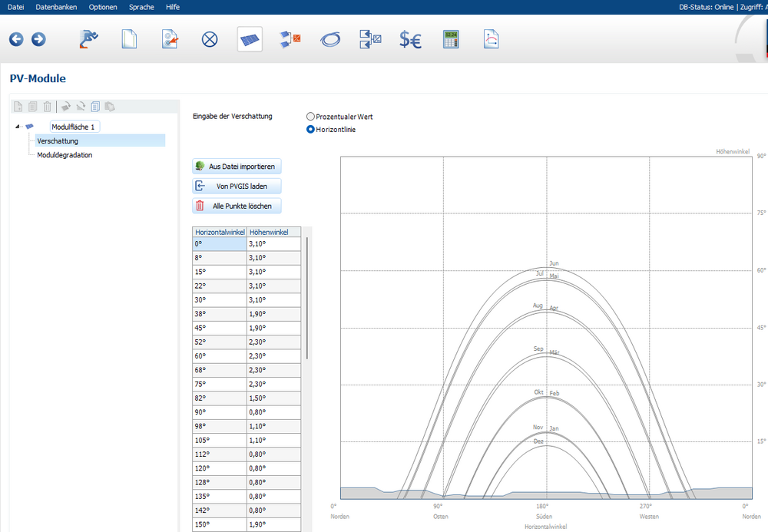Open the Datenbanken menu

point(56,7)
